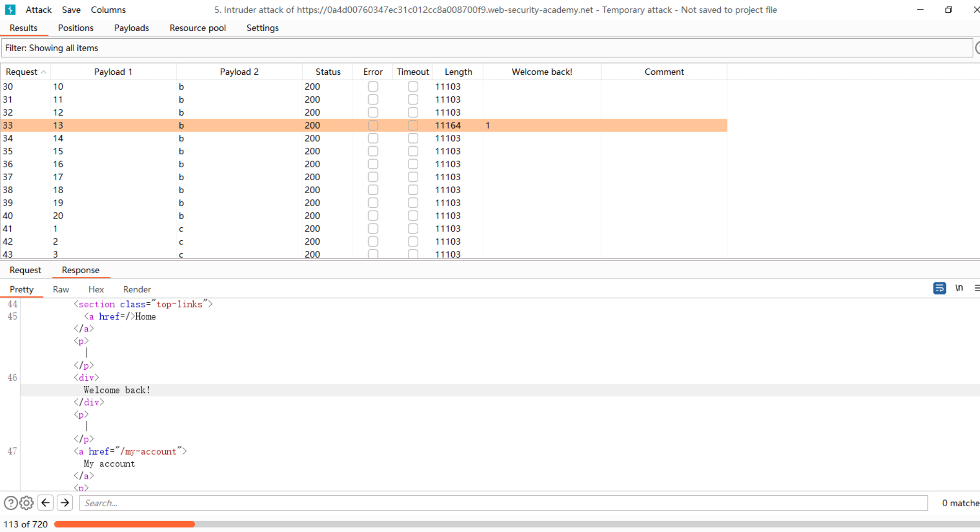Click the Save menu button
980x532 pixels.
point(71,10)
